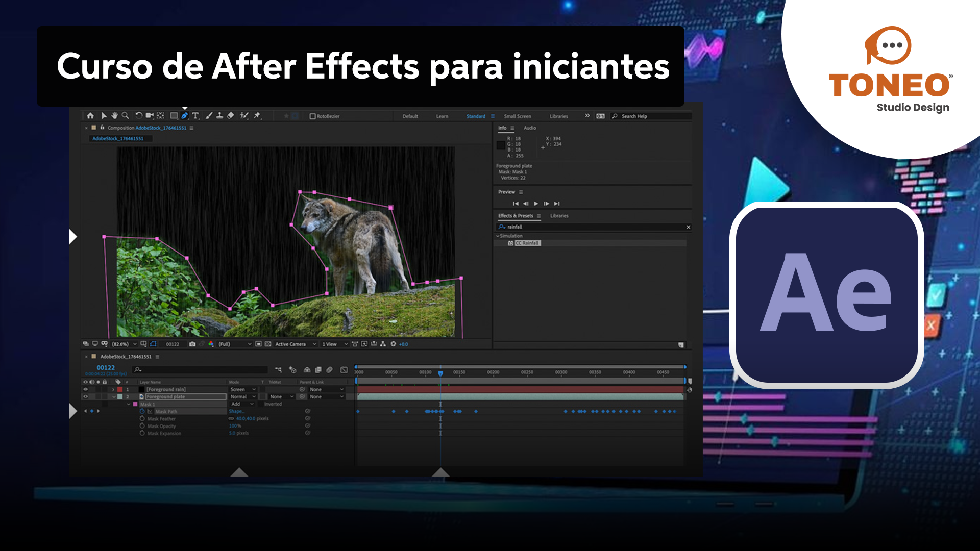Screen dimensions: 980x551
Task: Collapse the Simulation effects category
Action: 498,236
